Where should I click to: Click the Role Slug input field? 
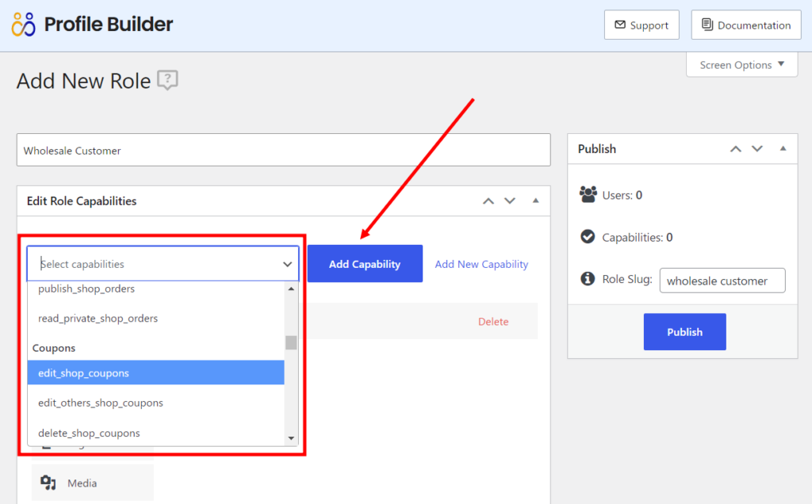(x=722, y=281)
